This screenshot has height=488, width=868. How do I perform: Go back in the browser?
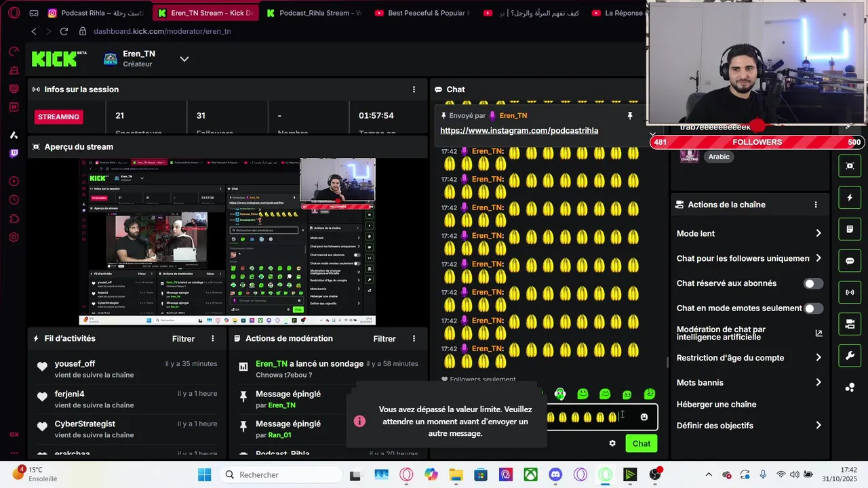[x=34, y=31]
